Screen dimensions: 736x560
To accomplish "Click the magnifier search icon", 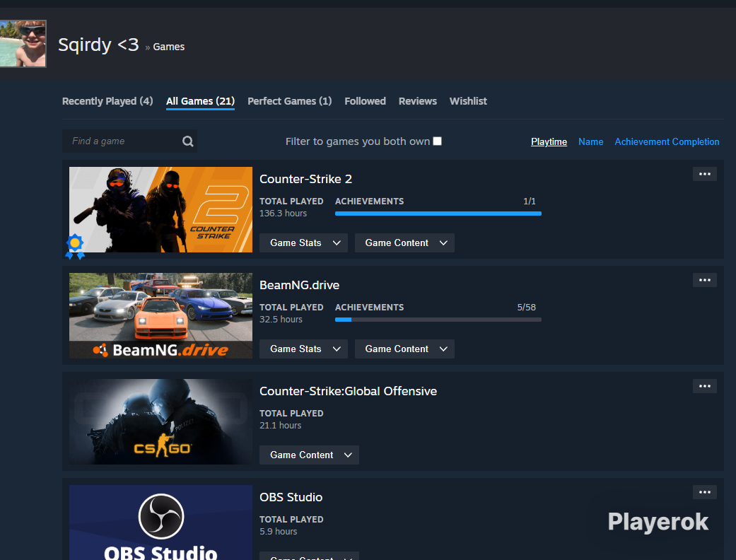I will pyautogui.click(x=188, y=141).
